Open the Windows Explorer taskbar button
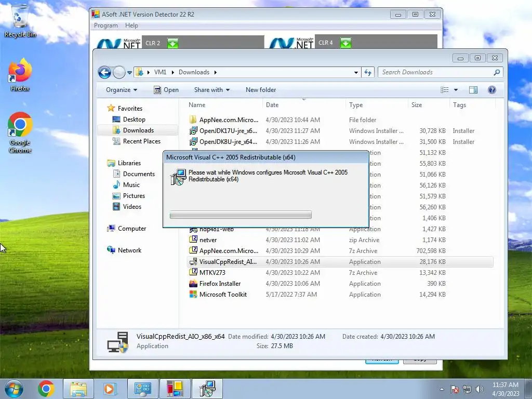Image resolution: width=532 pixels, height=399 pixels. click(78, 389)
